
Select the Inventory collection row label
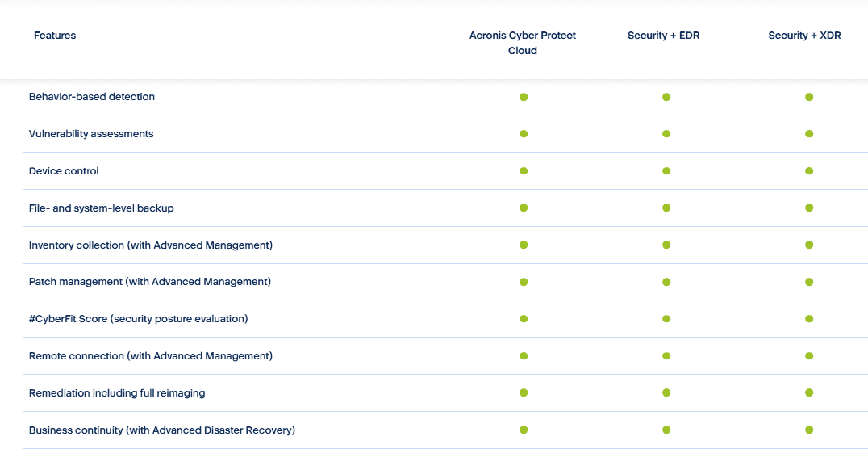[x=151, y=245]
